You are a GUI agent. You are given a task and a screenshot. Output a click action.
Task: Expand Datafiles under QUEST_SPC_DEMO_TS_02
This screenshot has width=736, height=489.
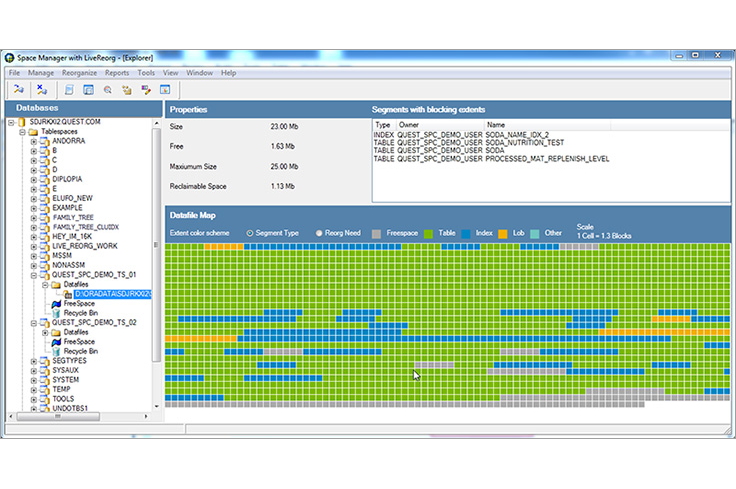pos(46,333)
